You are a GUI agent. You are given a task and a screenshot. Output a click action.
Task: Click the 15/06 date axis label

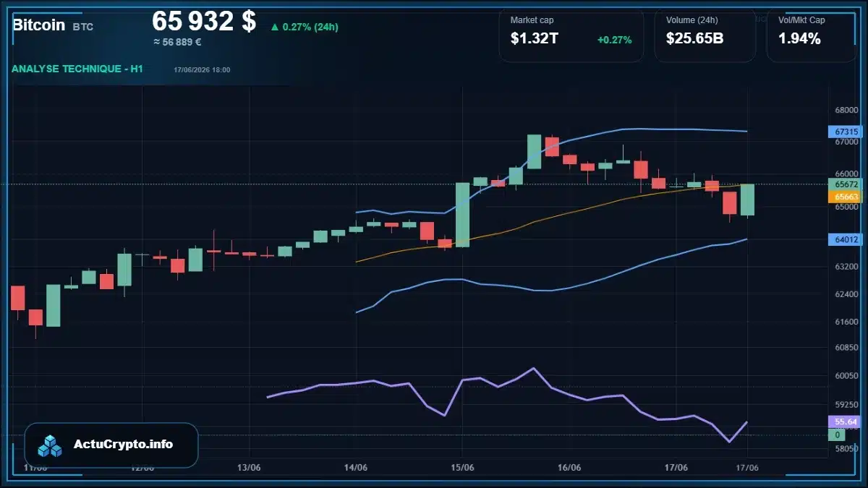pos(463,468)
